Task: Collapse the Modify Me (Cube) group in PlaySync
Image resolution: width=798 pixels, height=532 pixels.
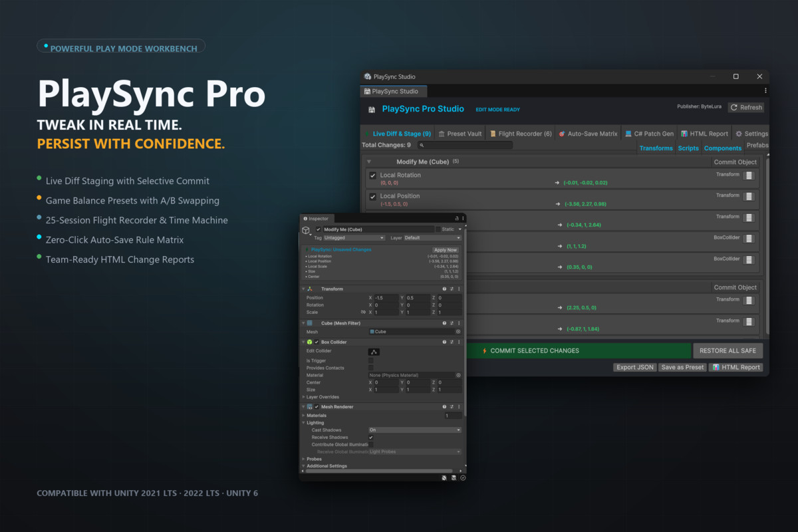Action: [369, 162]
